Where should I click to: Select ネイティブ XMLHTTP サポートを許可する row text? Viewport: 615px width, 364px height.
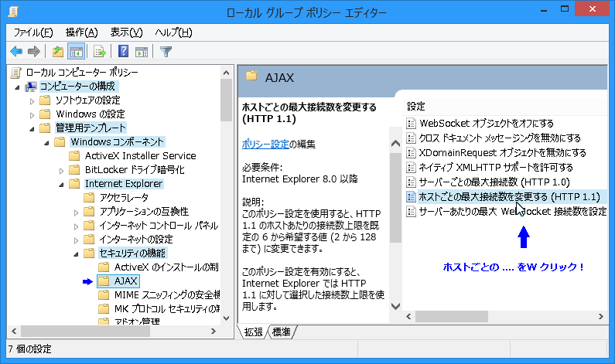click(496, 168)
